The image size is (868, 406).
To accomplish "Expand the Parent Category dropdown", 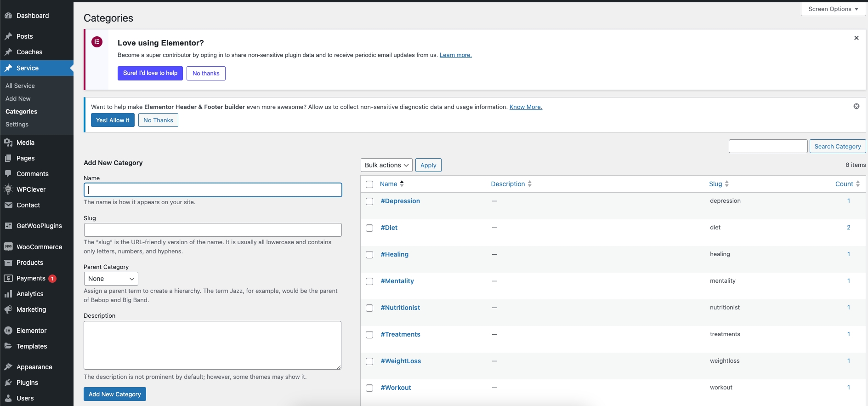I will click(x=111, y=279).
